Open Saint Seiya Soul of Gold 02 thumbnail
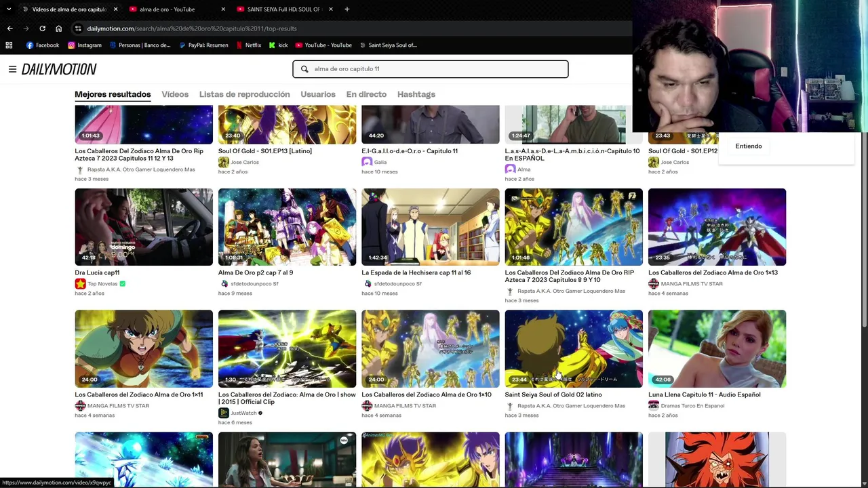The height and width of the screenshot is (488, 868). (574, 349)
